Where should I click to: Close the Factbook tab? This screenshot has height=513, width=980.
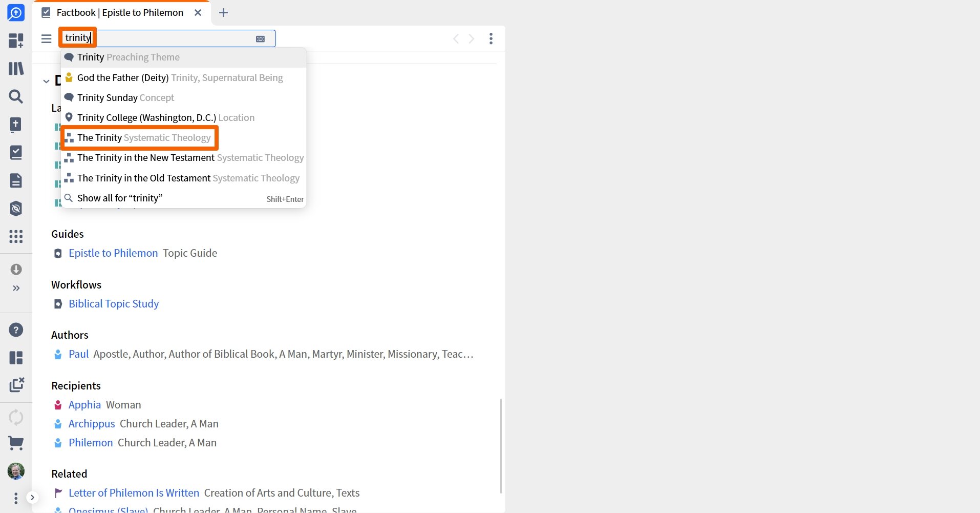click(198, 13)
